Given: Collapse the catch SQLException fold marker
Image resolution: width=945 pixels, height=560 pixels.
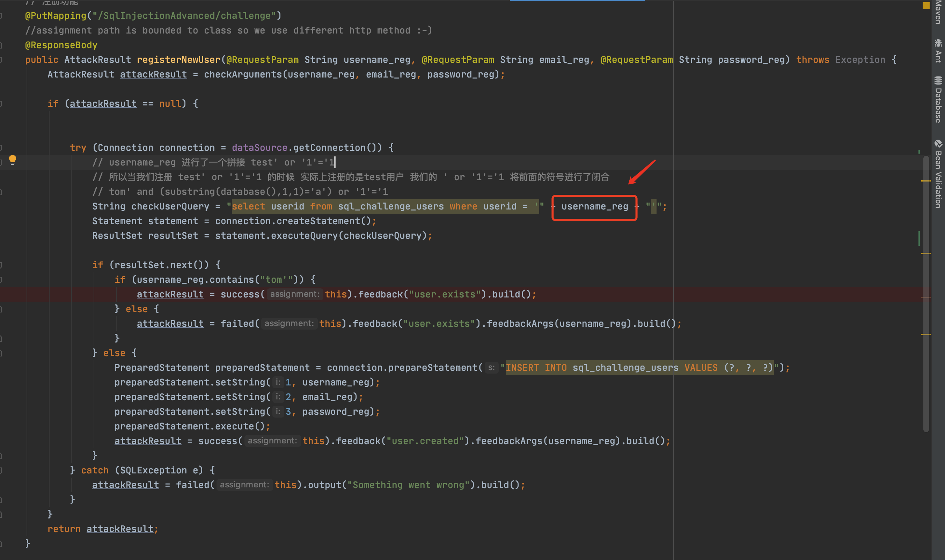Looking at the screenshot, I should point(1,470).
